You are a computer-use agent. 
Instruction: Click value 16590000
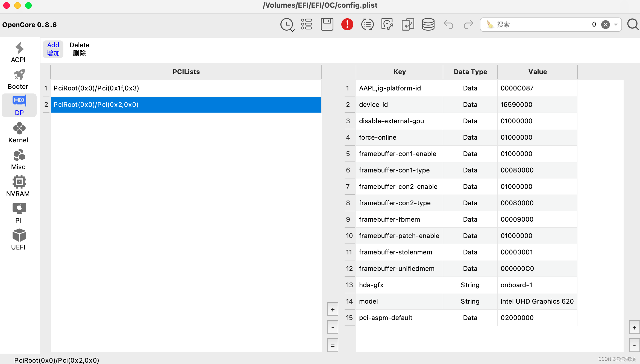(538, 105)
